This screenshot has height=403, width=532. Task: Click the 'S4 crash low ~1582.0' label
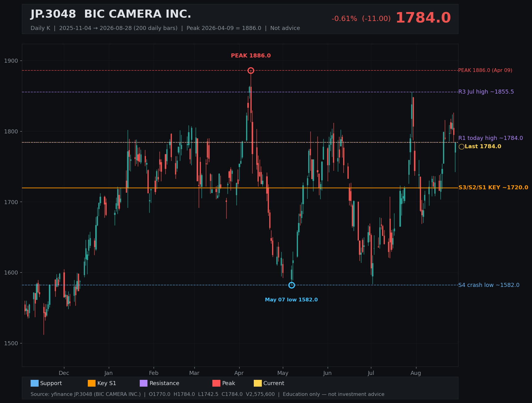489,285
